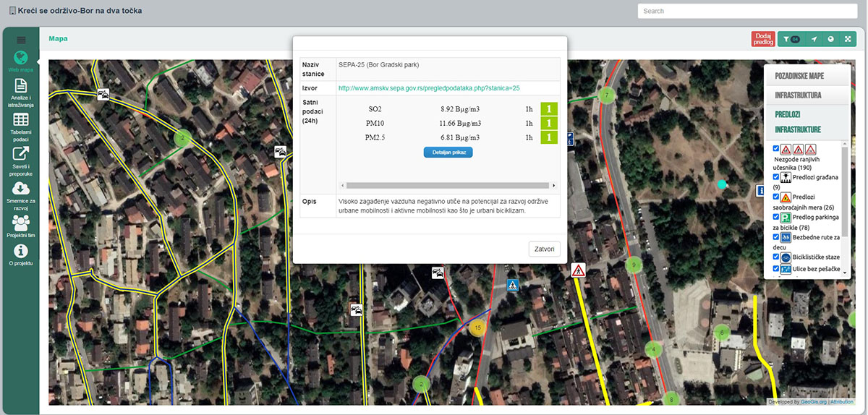This screenshot has width=868, height=415.
Task: Click the Search input field
Action: [748, 11]
